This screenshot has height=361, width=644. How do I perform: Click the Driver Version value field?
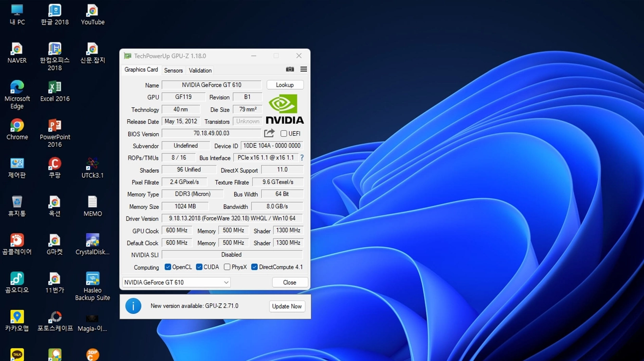pos(232,218)
